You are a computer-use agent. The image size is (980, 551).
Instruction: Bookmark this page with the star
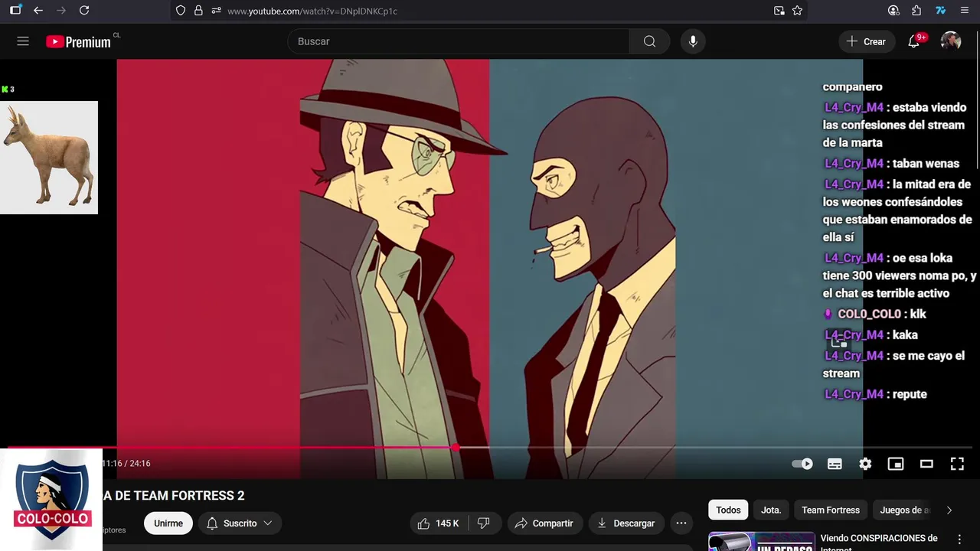click(x=797, y=11)
